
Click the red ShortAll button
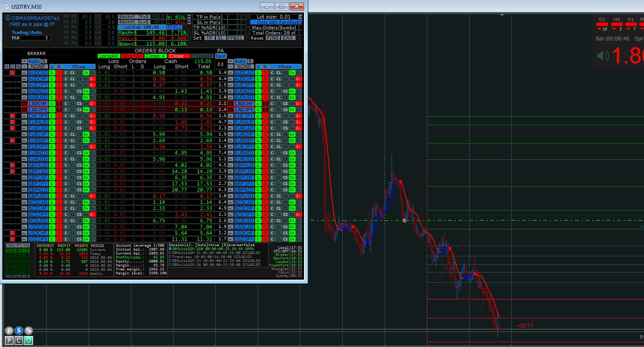click(x=132, y=56)
